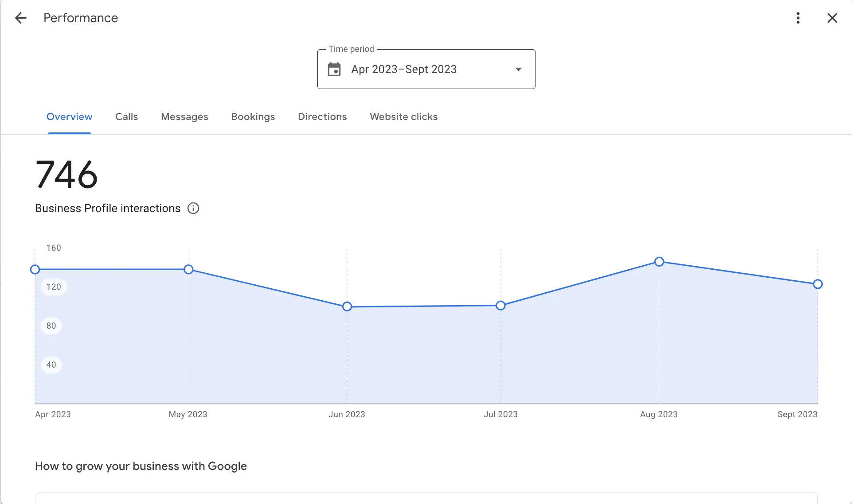
Task: Select the Jun 2023 chart data point
Action: coord(347,306)
